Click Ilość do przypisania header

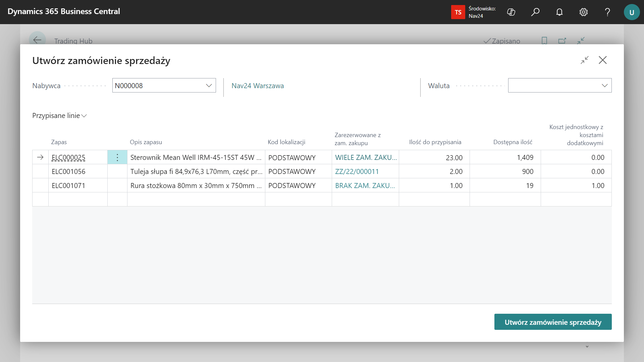coord(435,142)
